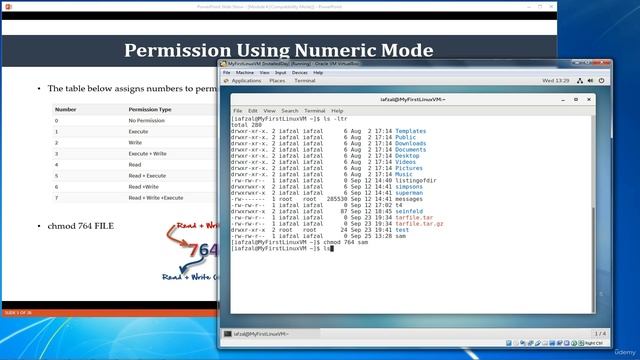Maximize the terminal window
Screen dimensions: 640x360
576,100
